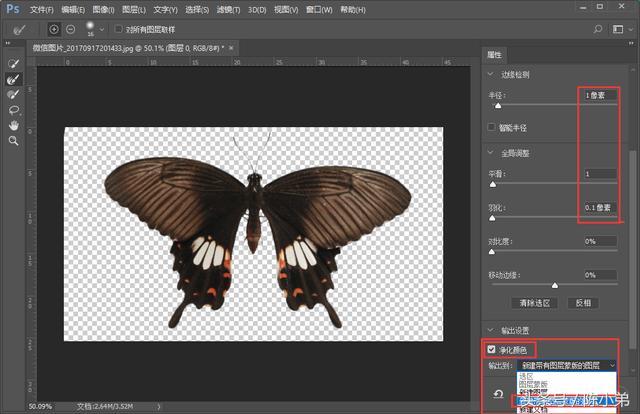Click the add-to-selection plus icon
This screenshot has width=640, height=414.
[54, 29]
